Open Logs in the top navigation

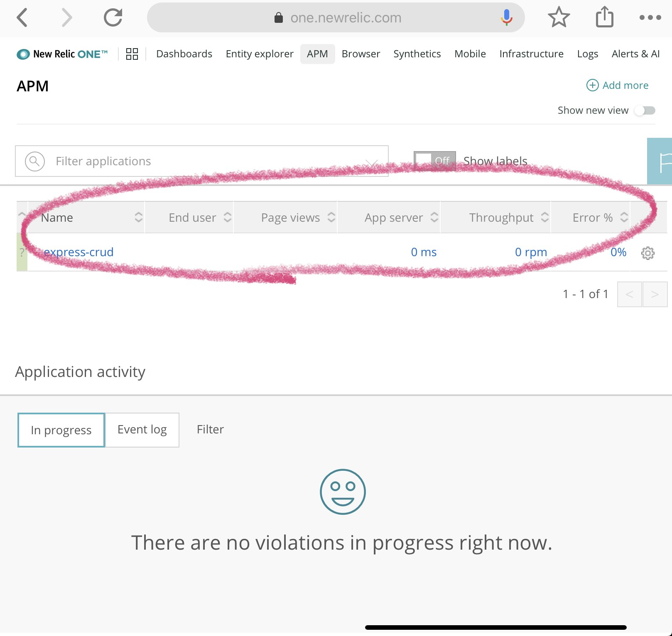(587, 54)
